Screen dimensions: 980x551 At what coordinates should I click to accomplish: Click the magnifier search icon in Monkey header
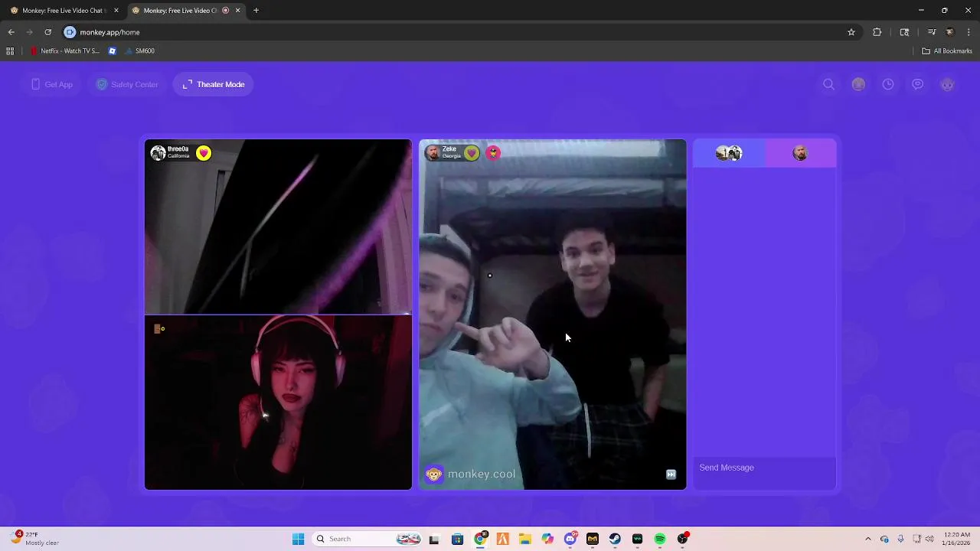[828, 84]
